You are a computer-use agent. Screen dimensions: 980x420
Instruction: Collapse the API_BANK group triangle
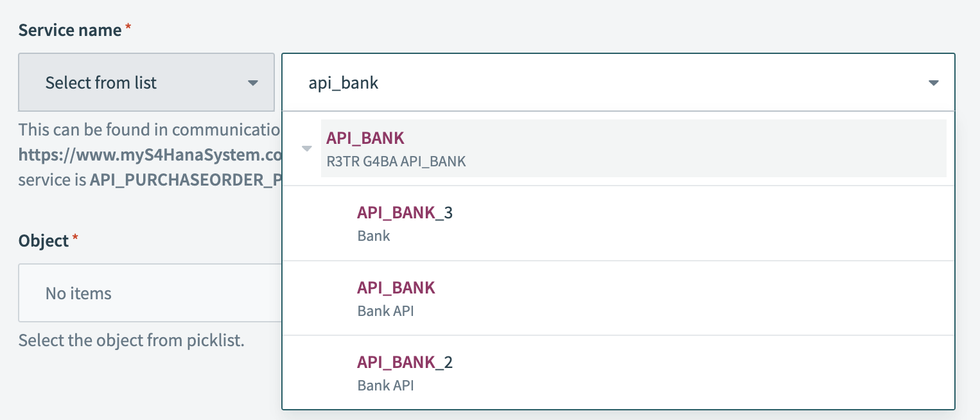click(x=307, y=149)
